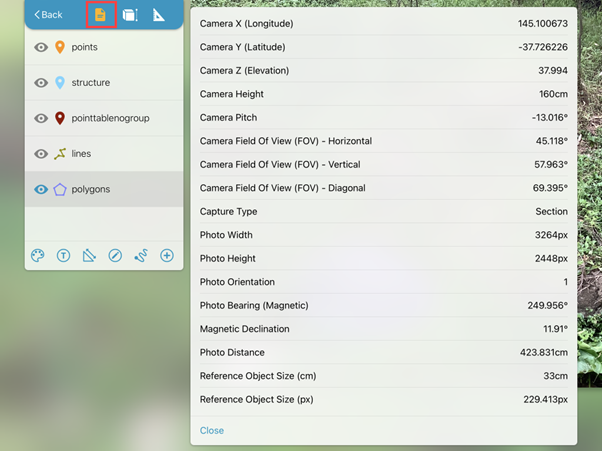Open the color palette style tool
Screen dimensions: 602x451
pos(38,255)
